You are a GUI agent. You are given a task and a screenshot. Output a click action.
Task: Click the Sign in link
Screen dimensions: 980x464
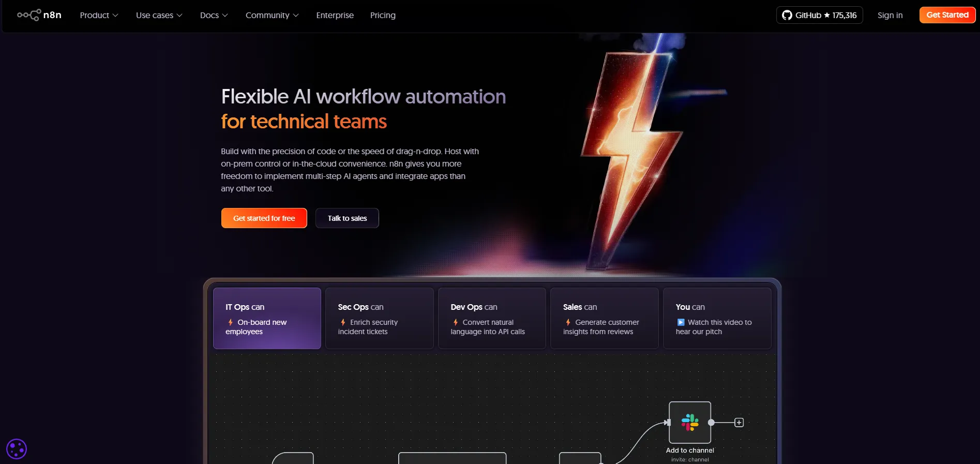(890, 16)
